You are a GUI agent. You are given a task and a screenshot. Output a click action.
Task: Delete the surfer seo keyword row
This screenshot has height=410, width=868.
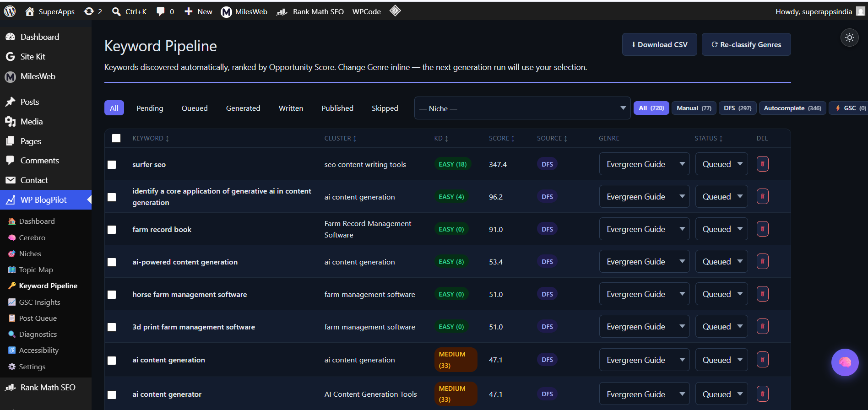tap(762, 164)
